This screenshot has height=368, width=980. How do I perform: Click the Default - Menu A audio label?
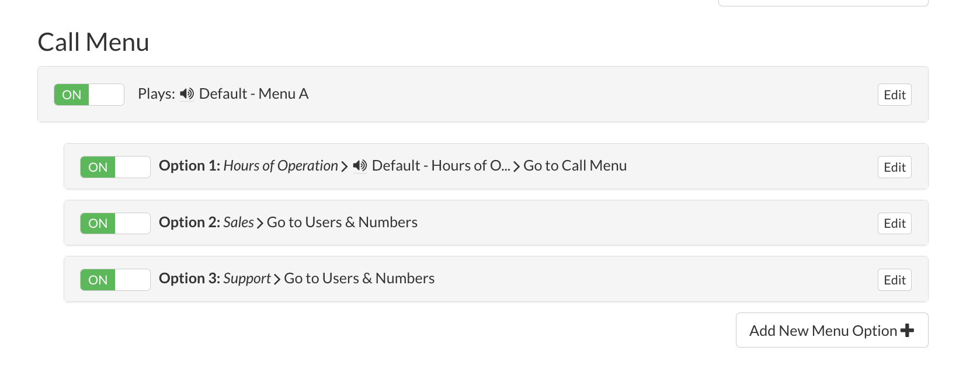pyautogui.click(x=253, y=94)
